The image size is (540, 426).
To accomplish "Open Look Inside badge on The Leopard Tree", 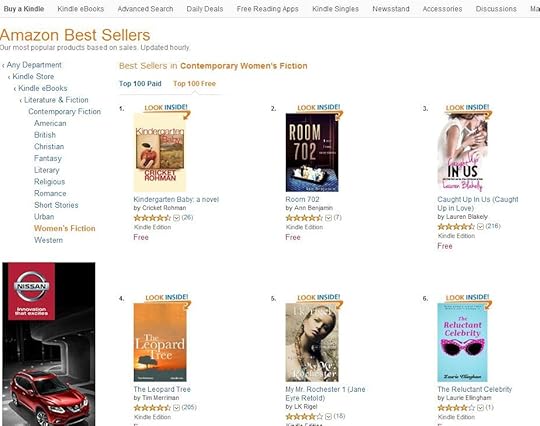I will [x=166, y=298].
